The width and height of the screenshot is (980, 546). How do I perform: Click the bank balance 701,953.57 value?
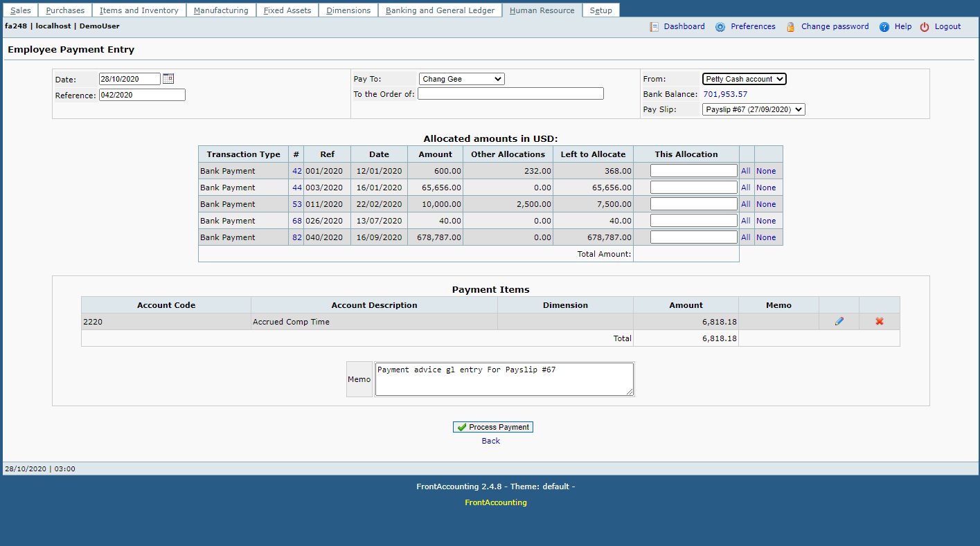click(725, 94)
